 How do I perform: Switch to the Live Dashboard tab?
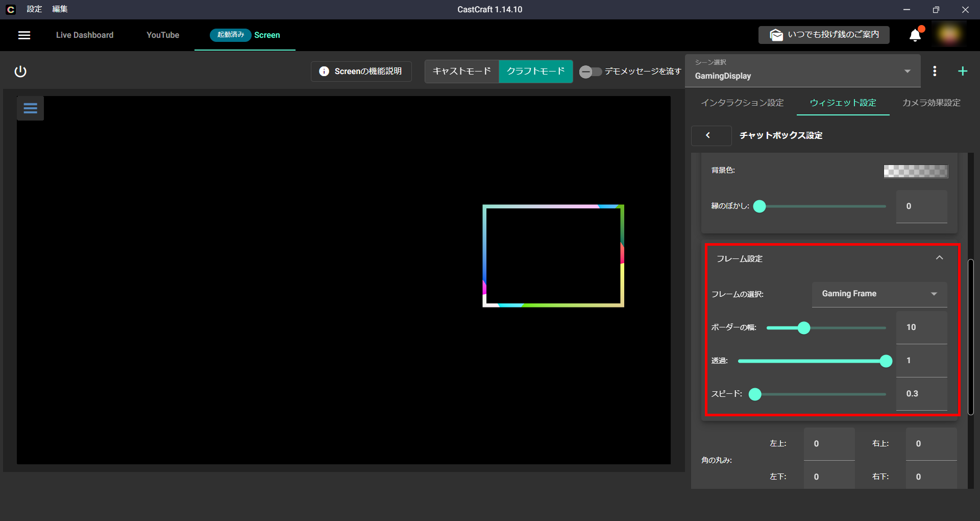point(85,35)
